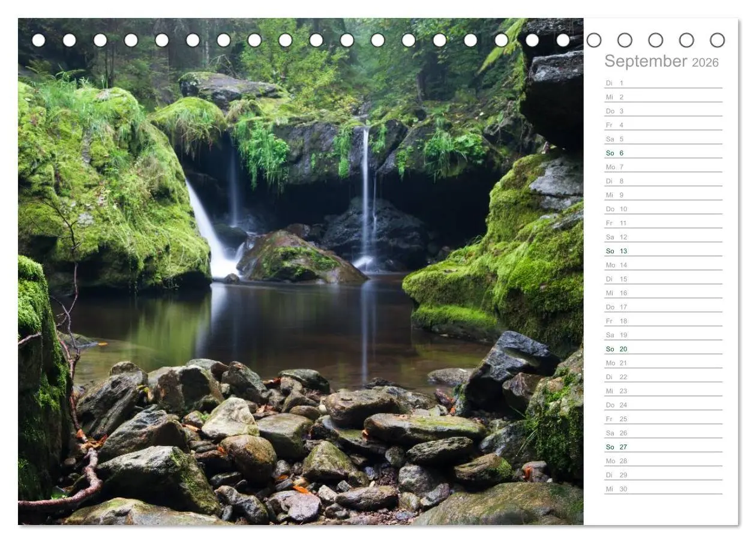Select the date row Mi 16
The width and height of the screenshot is (756, 543).
[x=663, y=293]
